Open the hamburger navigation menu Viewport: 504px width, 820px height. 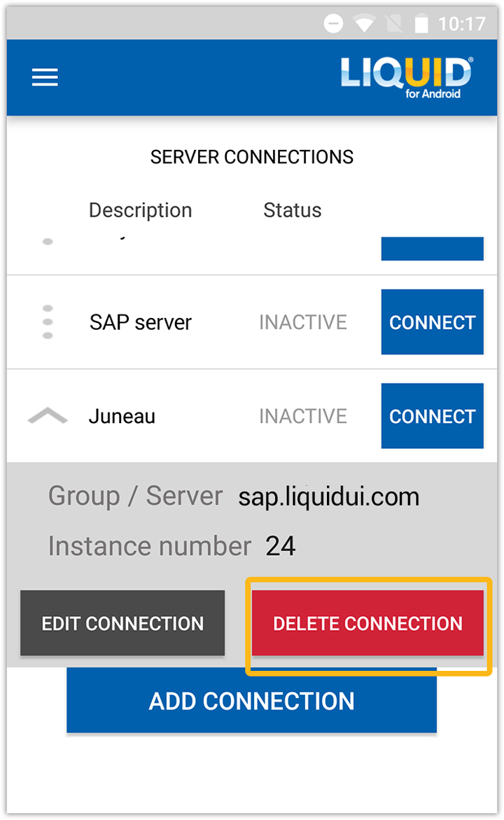click(45, 77)
